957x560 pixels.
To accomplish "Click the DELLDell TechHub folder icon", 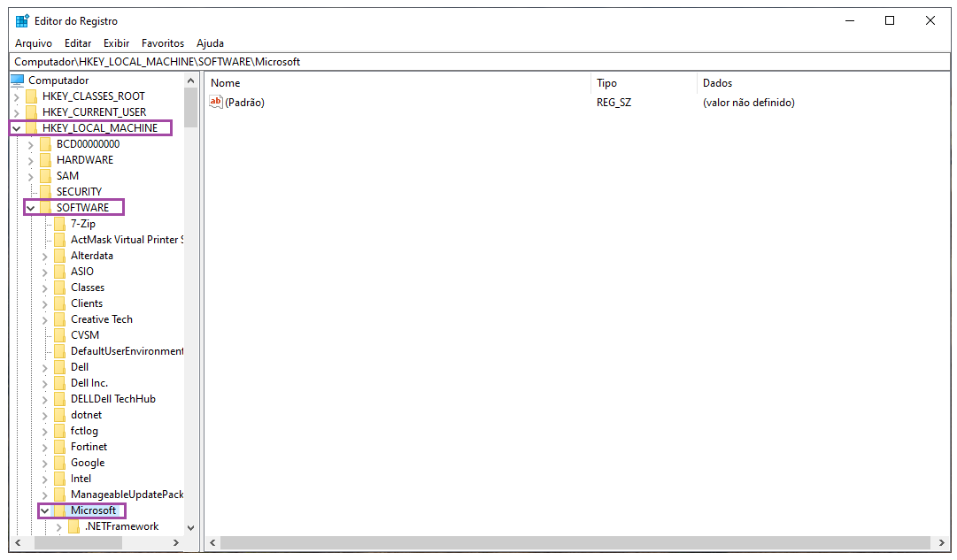I will tap(59, 398).
